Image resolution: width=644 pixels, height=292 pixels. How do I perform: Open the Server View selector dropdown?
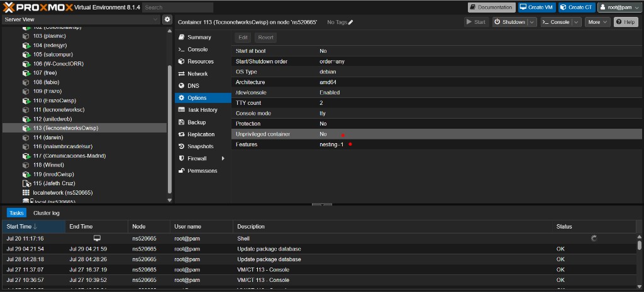81,19
